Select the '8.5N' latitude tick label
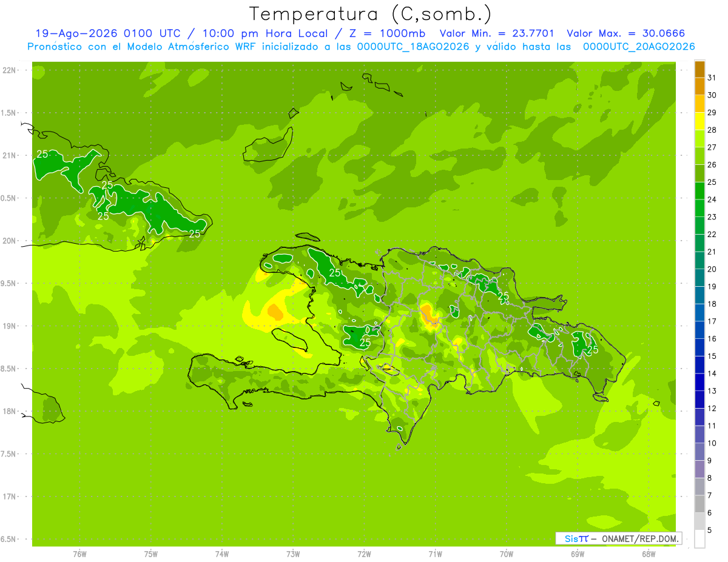 (9, 369)
